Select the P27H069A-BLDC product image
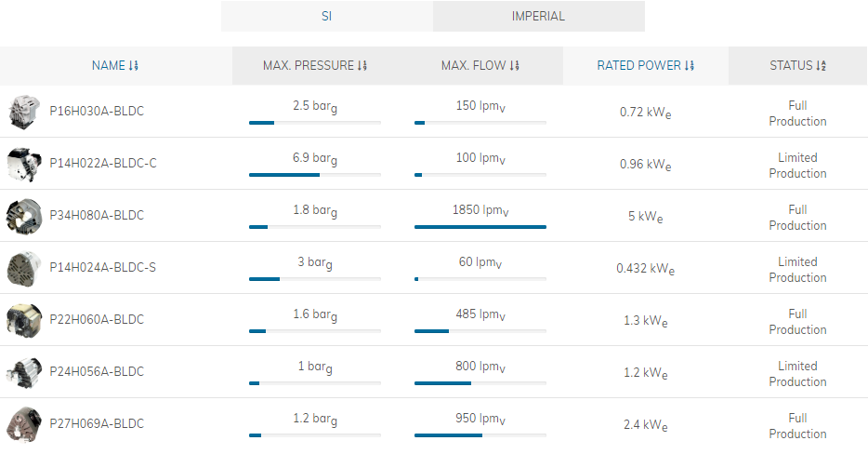 tap(24, 424)
